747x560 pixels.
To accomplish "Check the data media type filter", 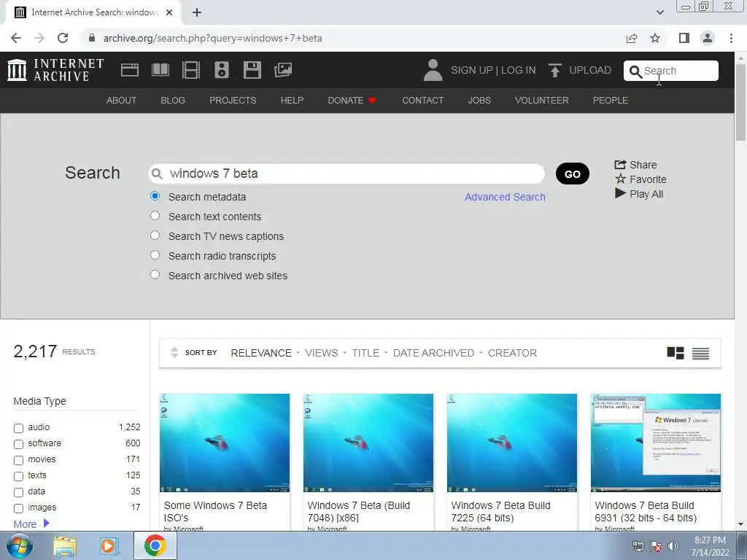I will (x=18, y=492).
